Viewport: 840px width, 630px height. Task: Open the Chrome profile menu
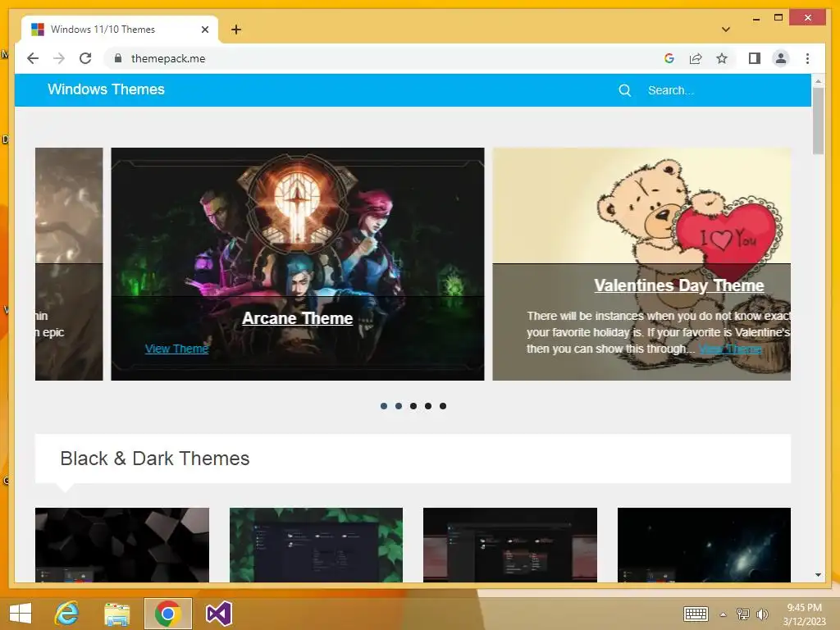click(781, 58)
